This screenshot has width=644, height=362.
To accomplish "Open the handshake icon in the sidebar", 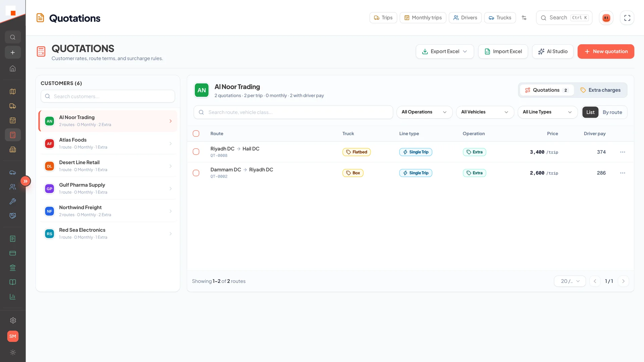I will (13, 216).
